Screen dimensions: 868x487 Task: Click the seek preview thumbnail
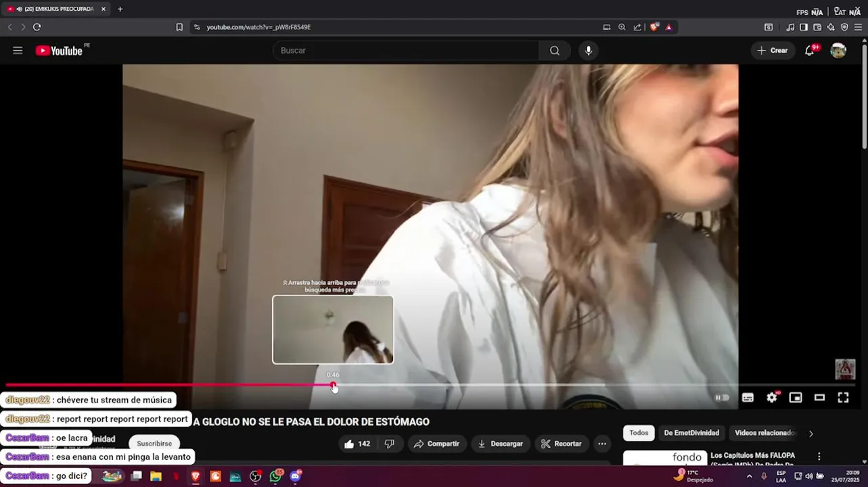(333, 329)
